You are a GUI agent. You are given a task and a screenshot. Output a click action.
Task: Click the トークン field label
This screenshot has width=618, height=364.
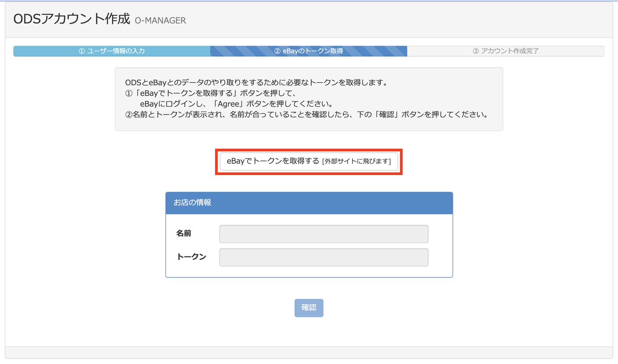191,256
